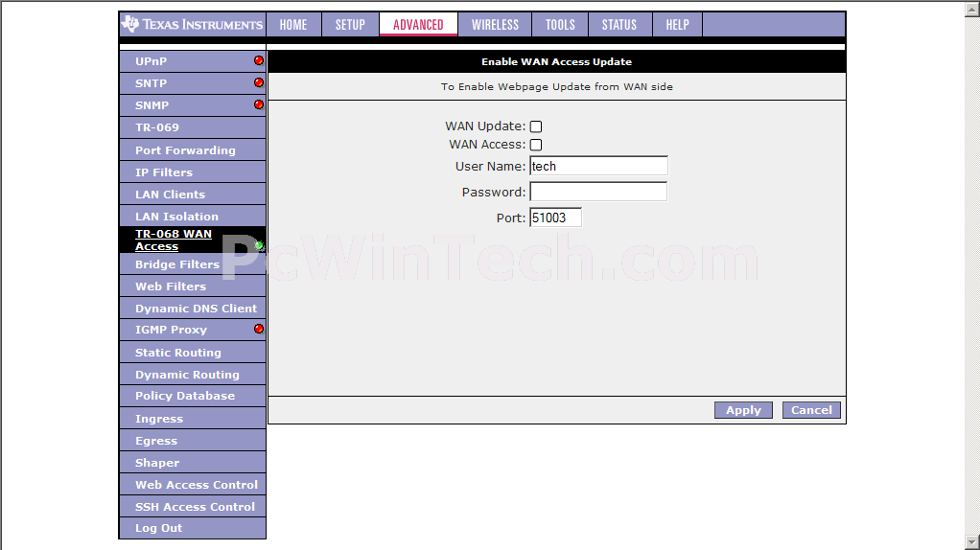Enable the WAN Update checkbox

coord(536,126)
